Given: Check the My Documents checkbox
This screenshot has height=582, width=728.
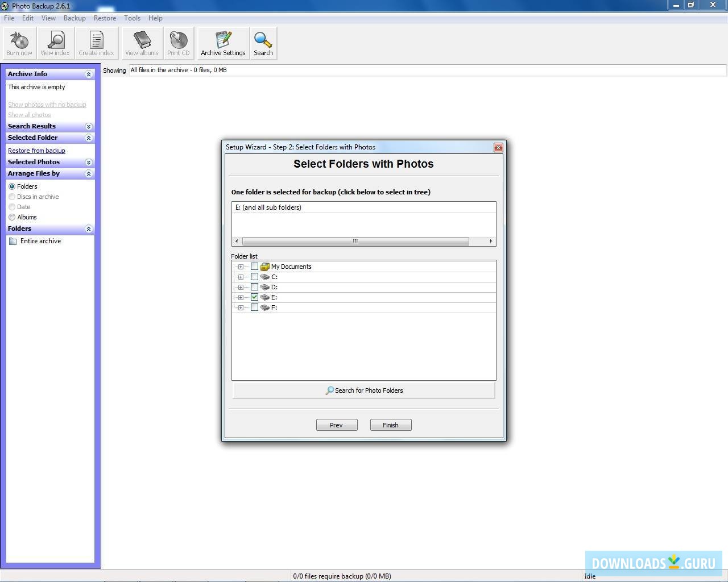Looking at the screenshot, I should tap(254, 266).
